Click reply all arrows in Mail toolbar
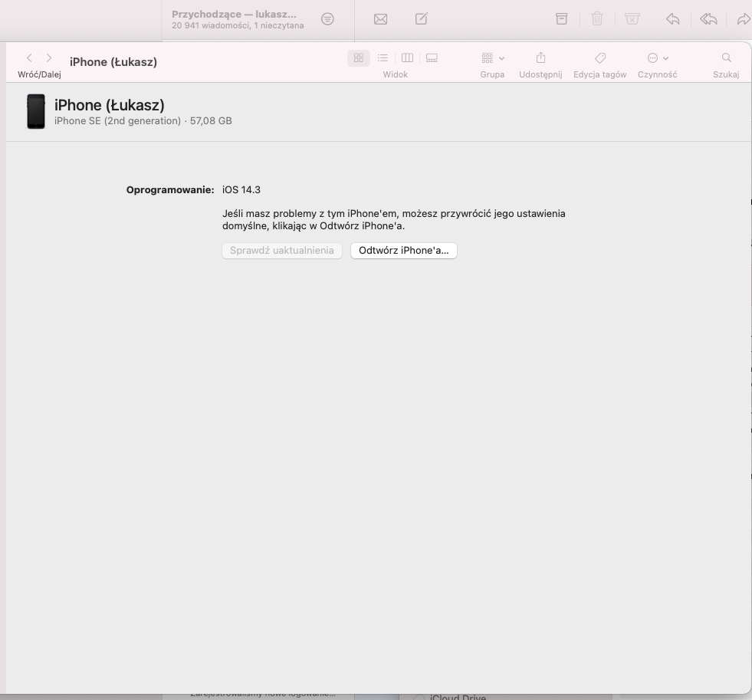752x700 pixels. (708, 19)
